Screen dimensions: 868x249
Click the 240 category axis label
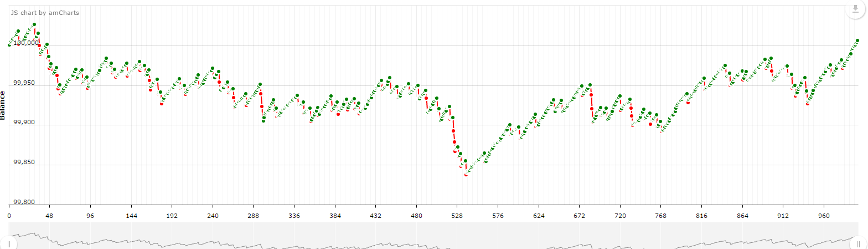coord(213,215)
